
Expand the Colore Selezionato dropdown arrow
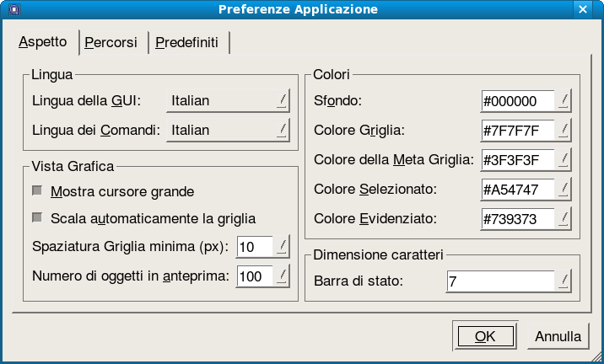pyautogui.click(x=564, y=190)
